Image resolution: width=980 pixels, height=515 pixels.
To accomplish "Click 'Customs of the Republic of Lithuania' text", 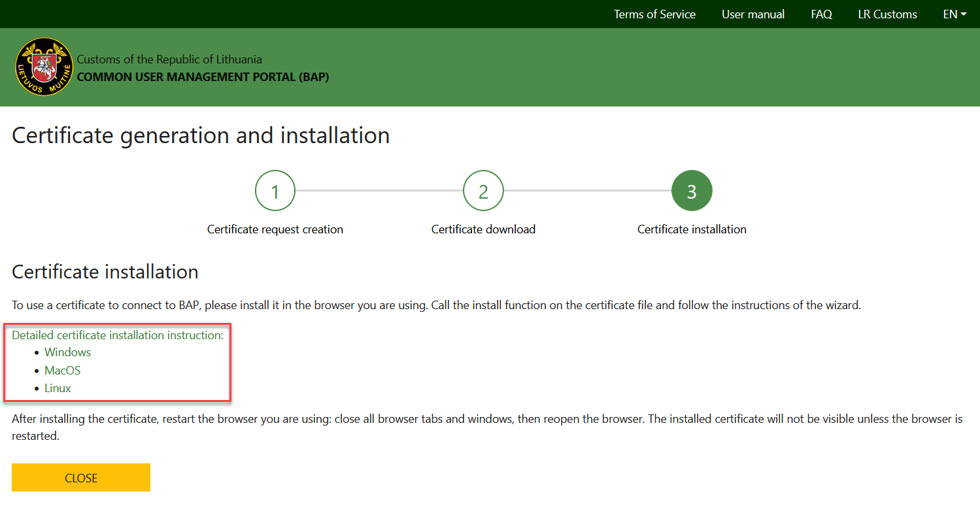I will point(169,59).
